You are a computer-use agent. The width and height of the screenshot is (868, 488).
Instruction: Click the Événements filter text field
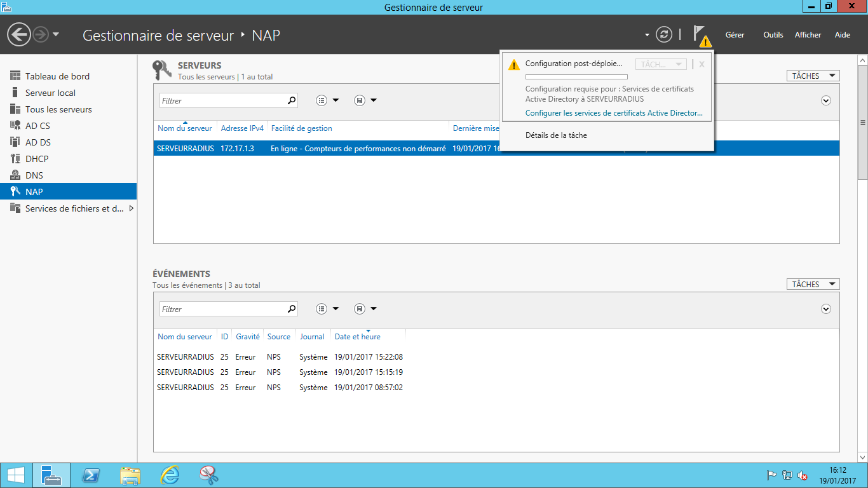[222, 309]
